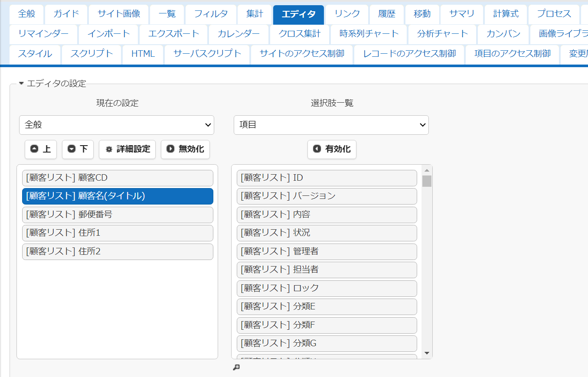Open the 全般 dropdown under 現在の設定
This screenshot has width=588, height=377.
click(117, 125)
